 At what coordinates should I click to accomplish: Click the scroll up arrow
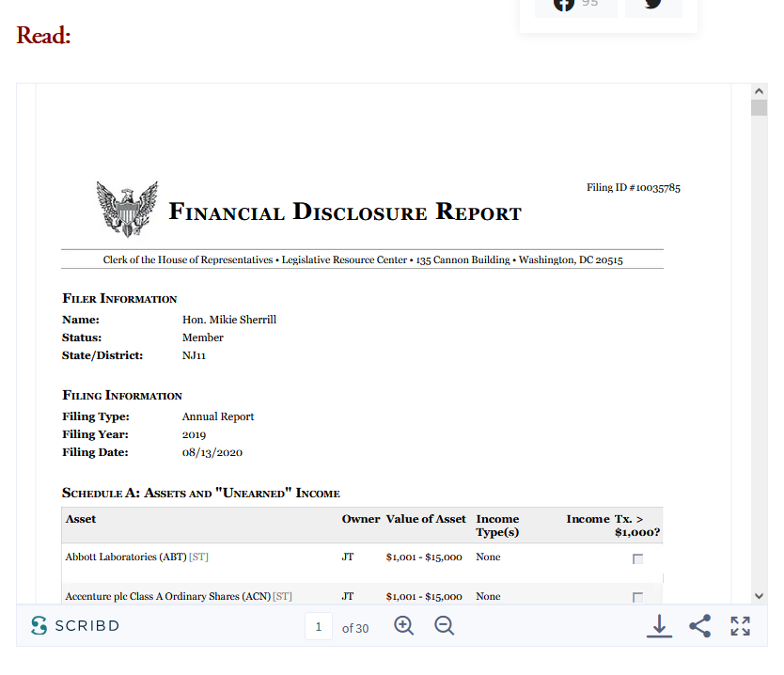(x=759, y=91)
